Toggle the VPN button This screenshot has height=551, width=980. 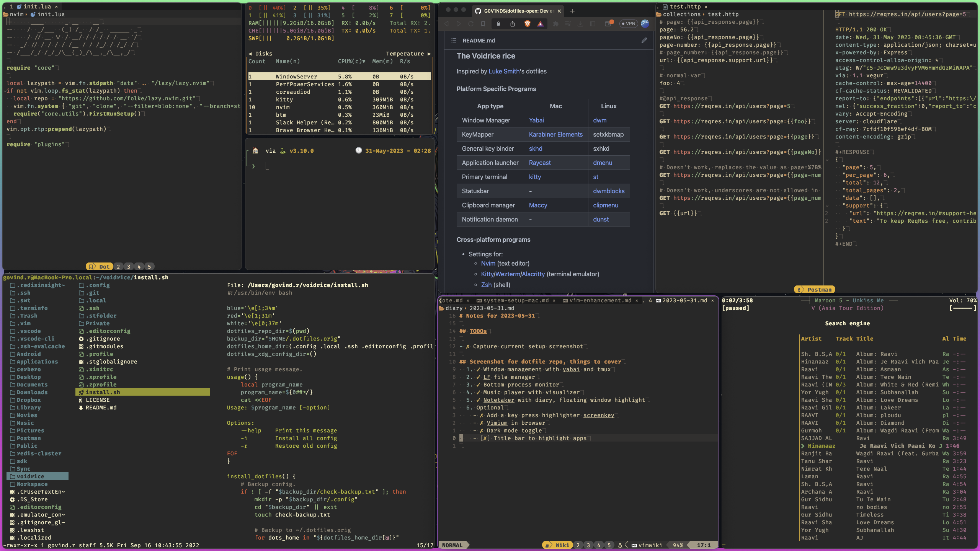628,24
